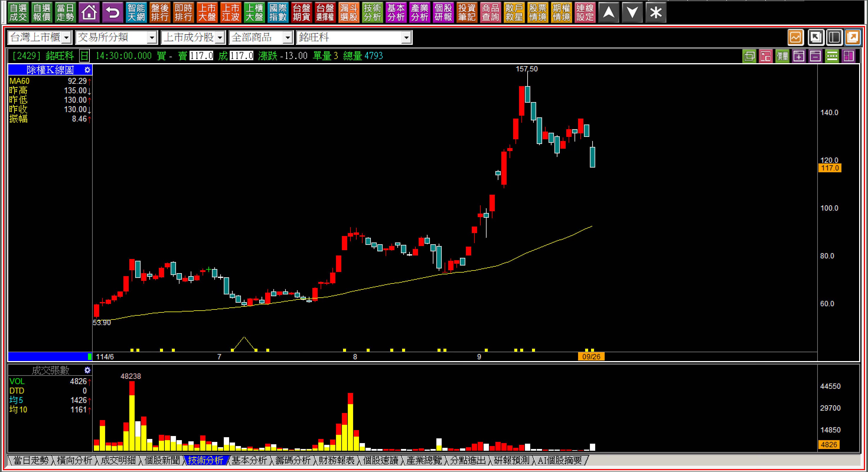The width and height of the screenshot is (868, 472).
Task: Toggle the green horizontal lines icon
Action: [832, 56]
